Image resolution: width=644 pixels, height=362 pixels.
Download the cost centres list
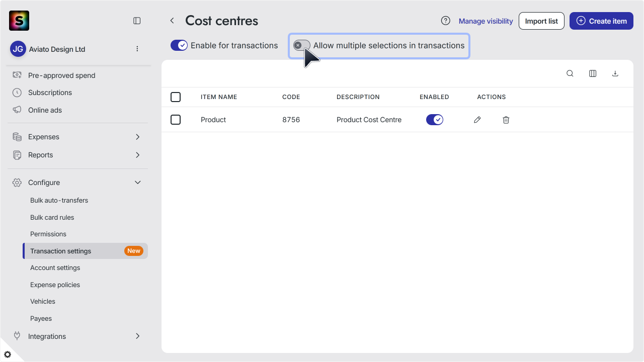tap(615, 73)
